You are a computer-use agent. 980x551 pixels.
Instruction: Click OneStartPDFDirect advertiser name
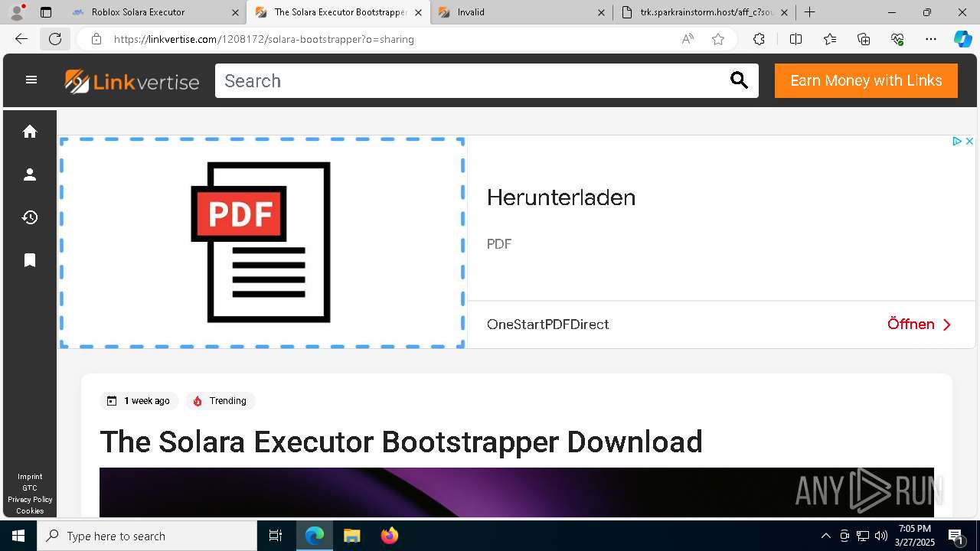(x=548, y=324)
